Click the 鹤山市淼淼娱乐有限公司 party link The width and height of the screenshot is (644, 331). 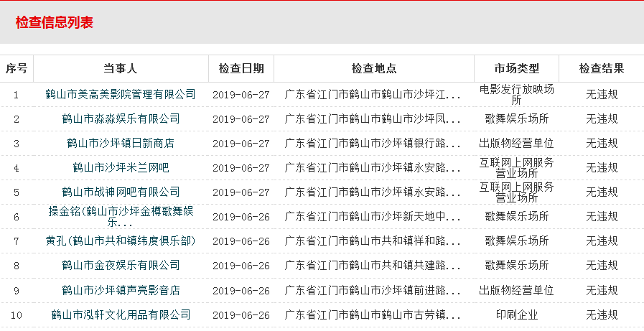point(120,118)
